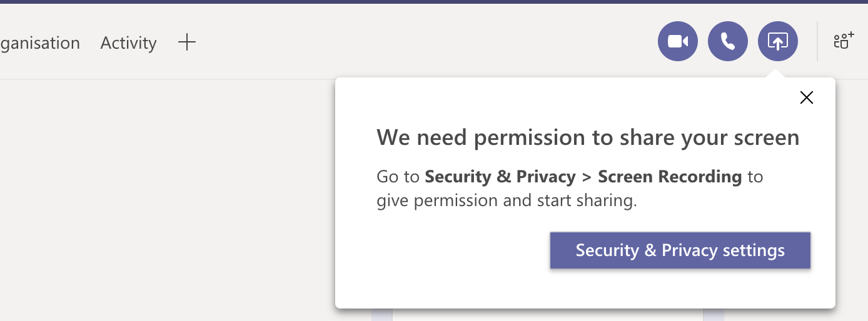Start an audio call
868x321 pixels.
(728, 42)
